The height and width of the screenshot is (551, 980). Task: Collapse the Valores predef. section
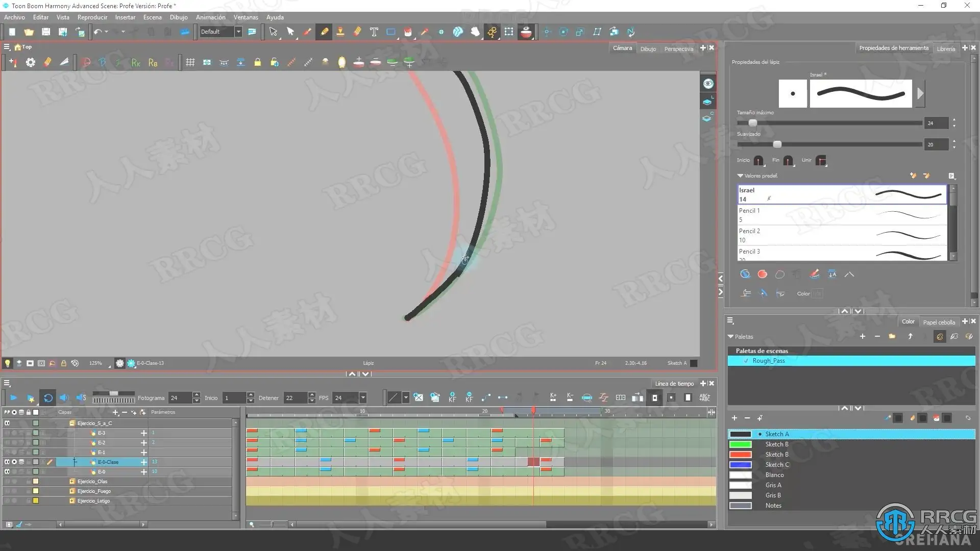[x=740, y=176]
